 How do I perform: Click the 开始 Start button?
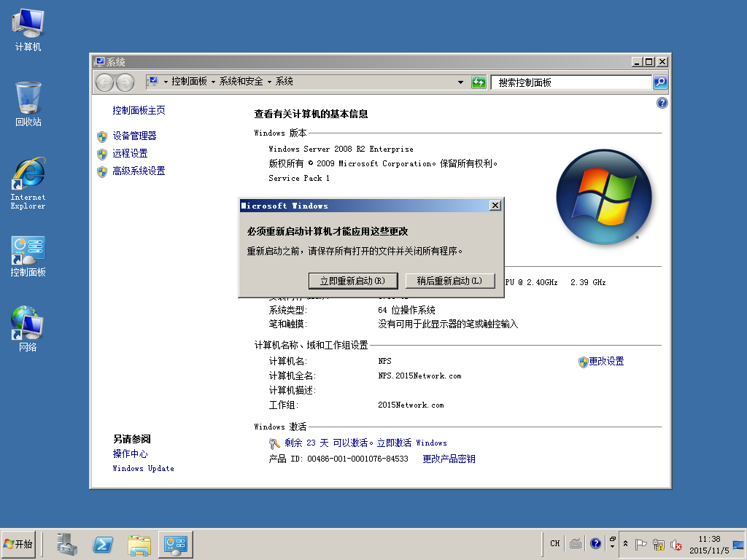18,544
